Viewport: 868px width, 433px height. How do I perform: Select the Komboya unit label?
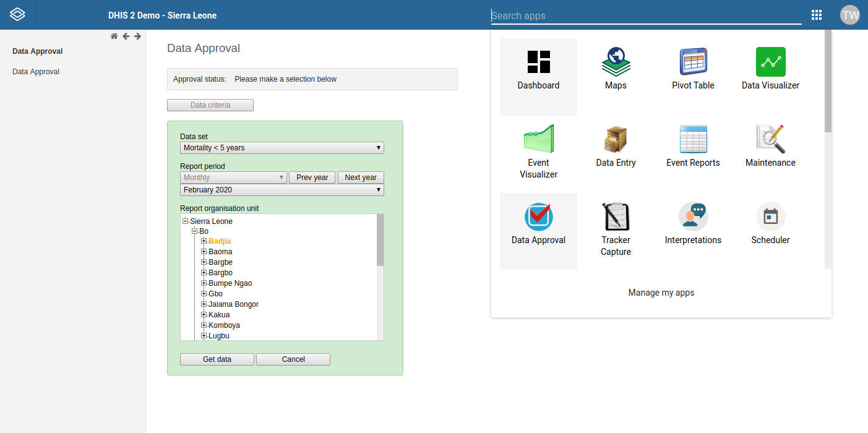(x=225, y=325)
